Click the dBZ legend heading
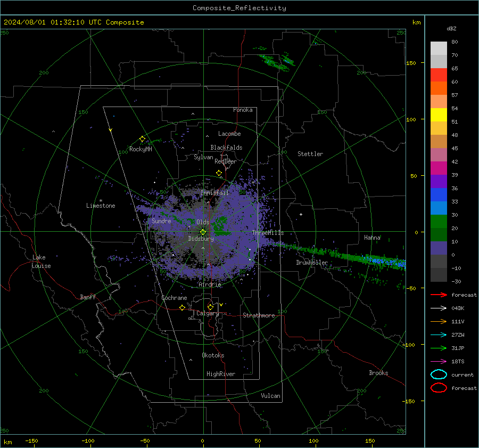The image size is (479, 448). point(451,29)
